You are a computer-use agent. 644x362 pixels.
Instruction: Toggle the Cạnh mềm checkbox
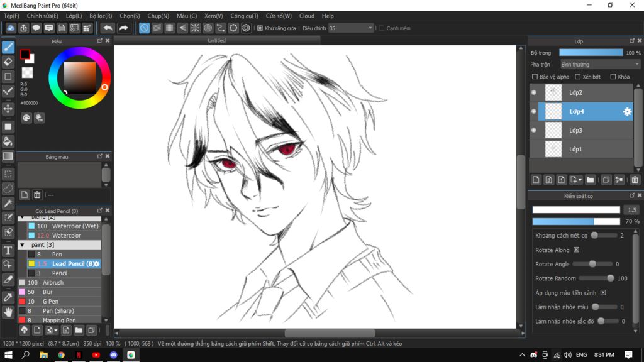click(x=382, y=28)
